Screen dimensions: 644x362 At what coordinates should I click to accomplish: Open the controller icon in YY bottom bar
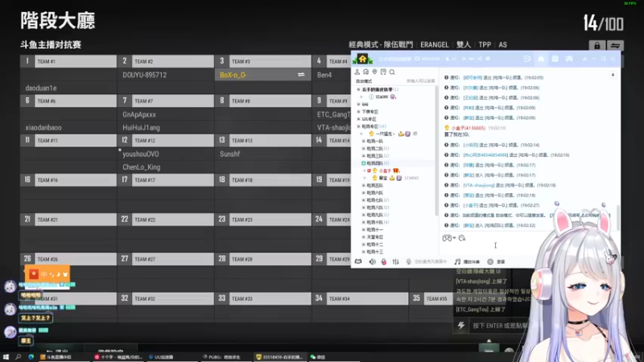tap(358, 261)
